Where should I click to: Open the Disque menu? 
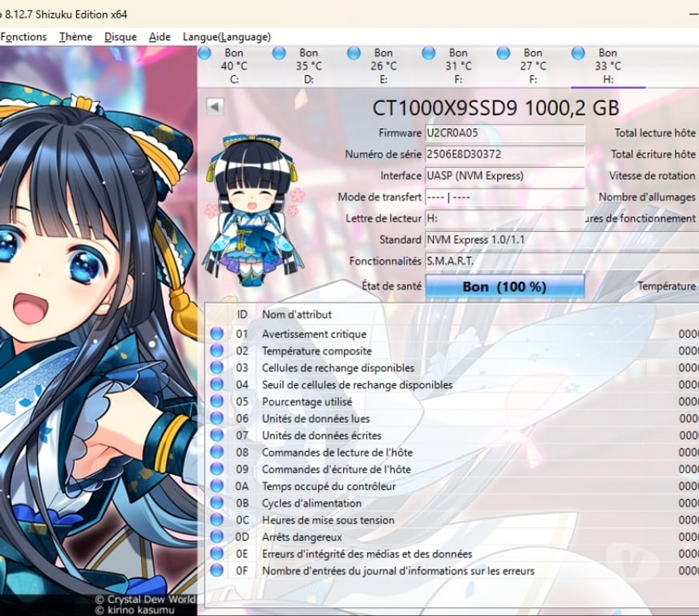click(120, 37)
